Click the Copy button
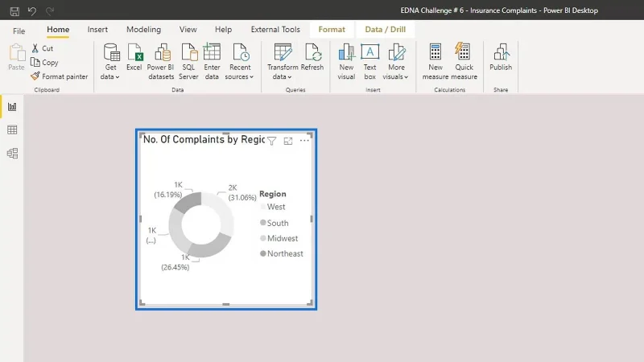 point(45,63)
